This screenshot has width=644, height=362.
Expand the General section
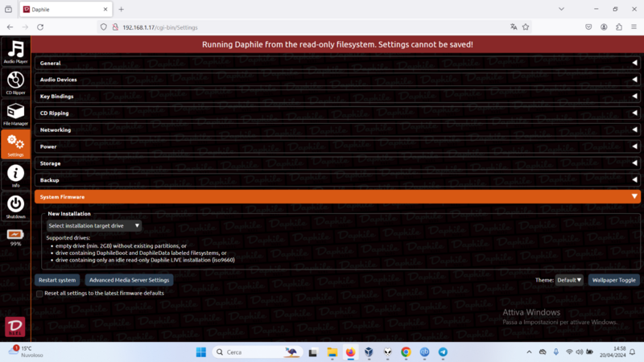(x=337, y=64)
